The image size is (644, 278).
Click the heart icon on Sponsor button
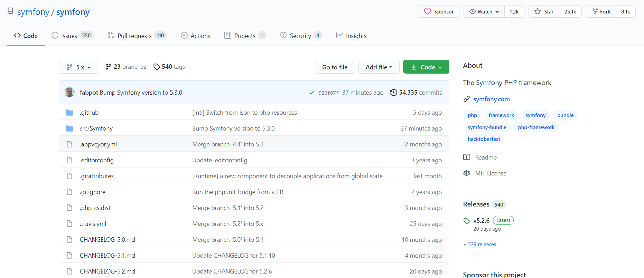pyautogui.click(x=428, y=11)
